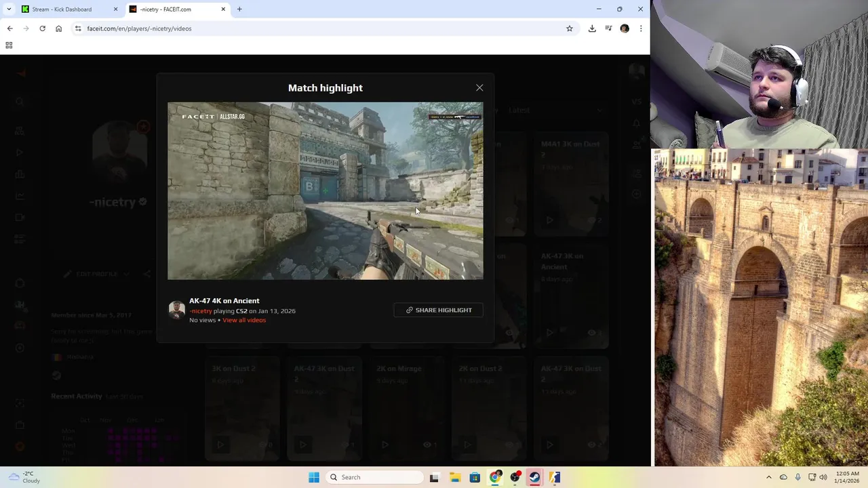868x488 pixels.
Task: Open the media control icon in Chrome toolbar
Action: click(x=608, y=28)
